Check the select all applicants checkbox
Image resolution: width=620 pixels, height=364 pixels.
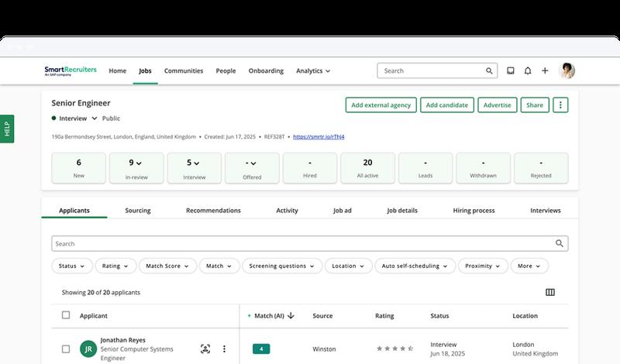[66, 315]
